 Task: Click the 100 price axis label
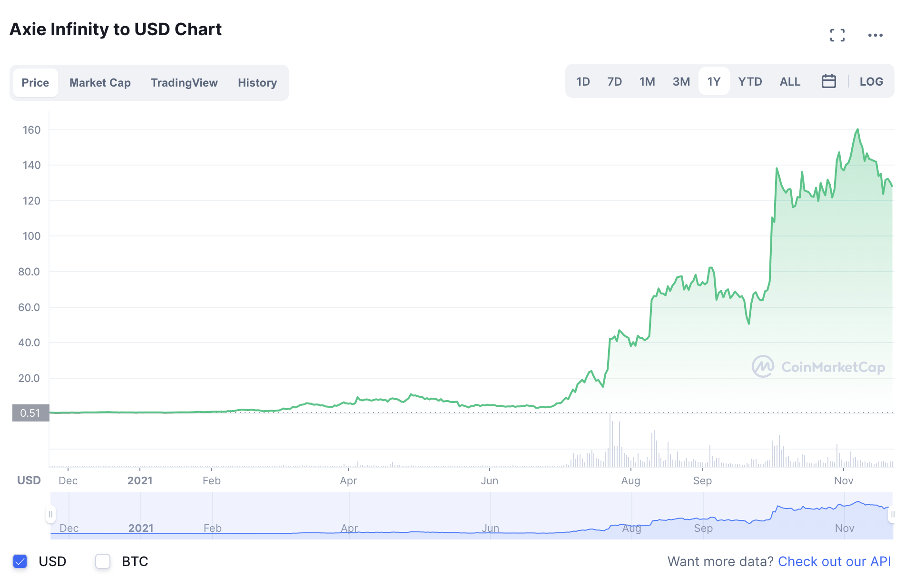click(31, 236)
